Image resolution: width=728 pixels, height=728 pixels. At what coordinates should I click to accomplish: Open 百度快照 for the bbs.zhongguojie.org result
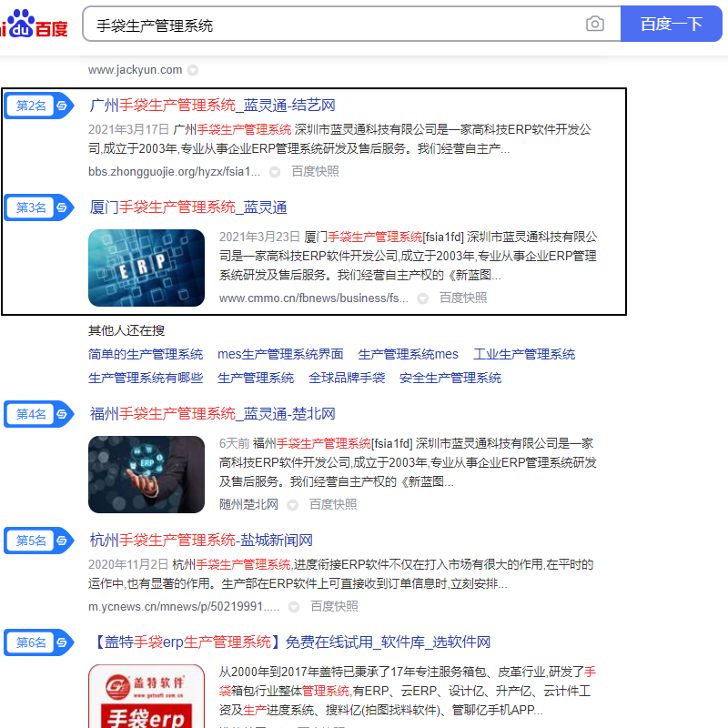click(x=315, y=172)
